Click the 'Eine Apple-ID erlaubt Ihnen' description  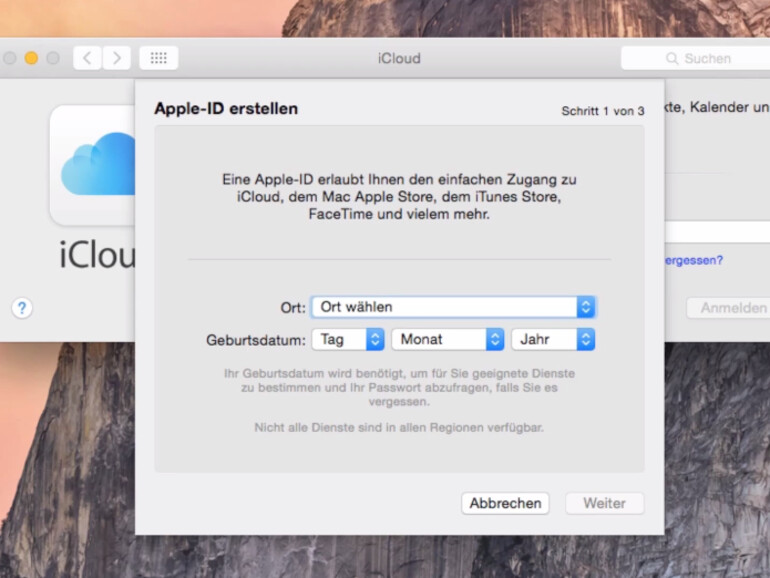[399, 196]
